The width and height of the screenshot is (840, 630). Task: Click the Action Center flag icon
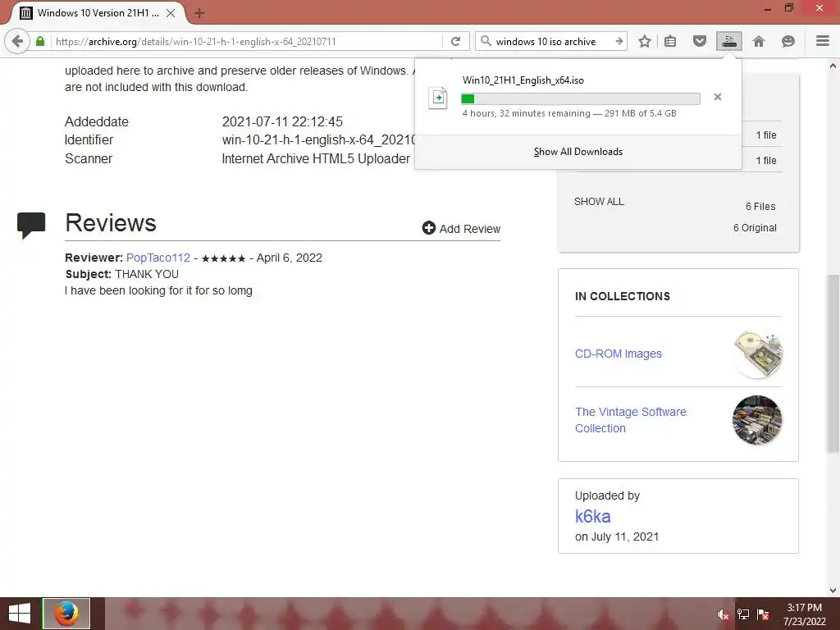pyautogui.click(x=763, y=614)
